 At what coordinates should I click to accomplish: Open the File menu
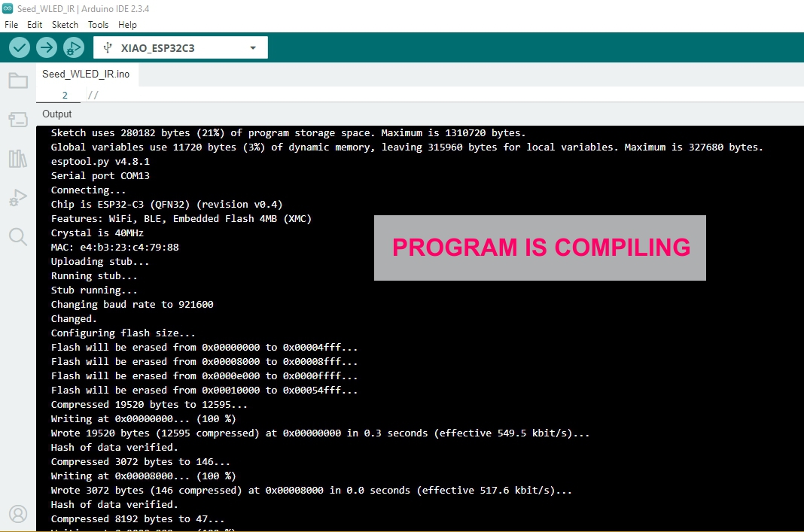(11, 25)
